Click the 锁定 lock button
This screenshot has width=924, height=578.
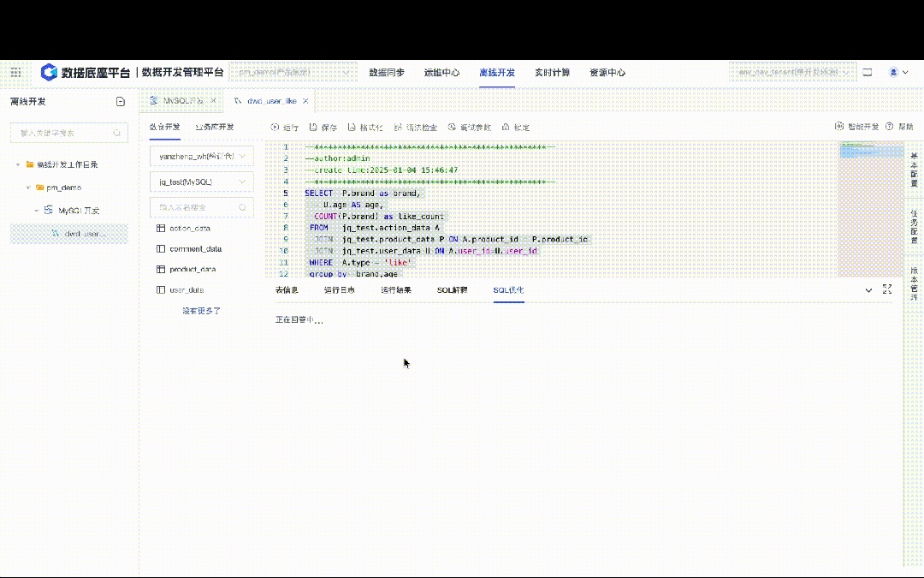516,128
